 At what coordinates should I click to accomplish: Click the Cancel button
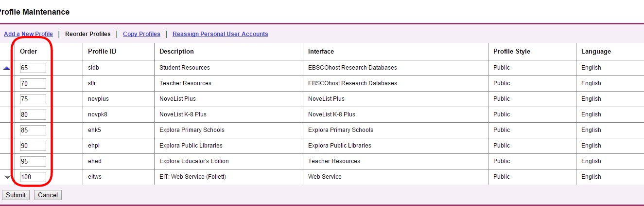(48, 195)
